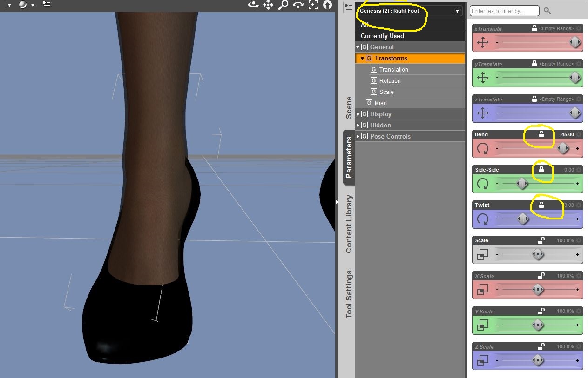Click the reset view arrow icon
Image resolution: width=588 pixels, height=378 pixels.
point(328,5)
